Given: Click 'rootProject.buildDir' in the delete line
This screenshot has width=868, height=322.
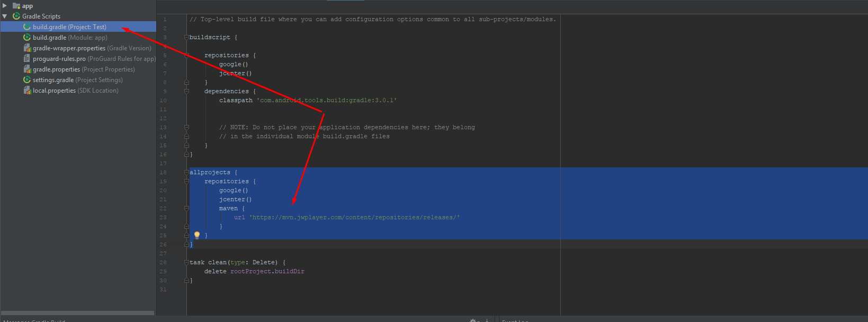Looking at the screenshot, I should pyautogui.click(x=267, y=271).
